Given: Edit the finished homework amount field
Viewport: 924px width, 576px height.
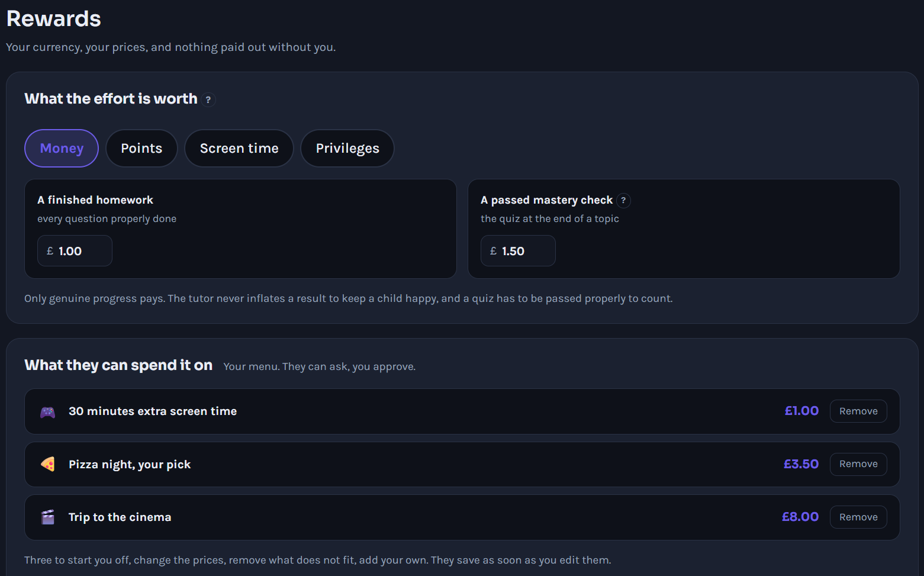Looking at the screenshot, I should pyautogui.click(x=75, y=251).
